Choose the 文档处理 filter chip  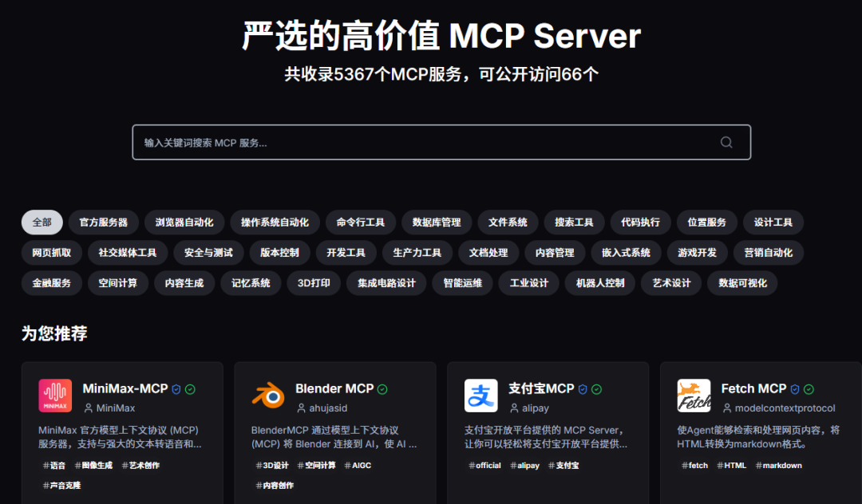pyautogui.click(x=488, y=253)
